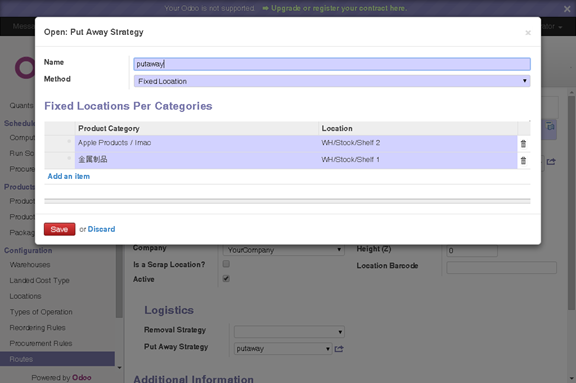Image resolution: width=576 pixels, height=383 pixels.
Task: Select the WH/Stock/Shelf 2 location cell
Action: (x=418, y=143)
